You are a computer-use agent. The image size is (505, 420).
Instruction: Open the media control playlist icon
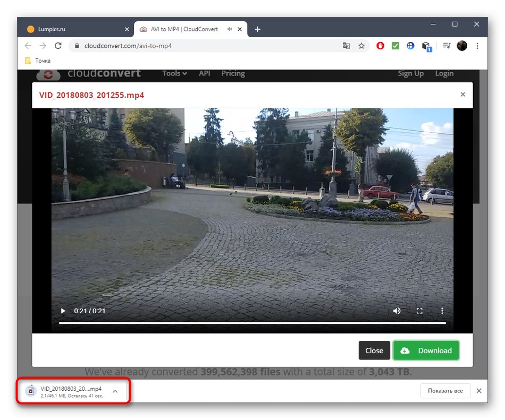pos(447,46)
